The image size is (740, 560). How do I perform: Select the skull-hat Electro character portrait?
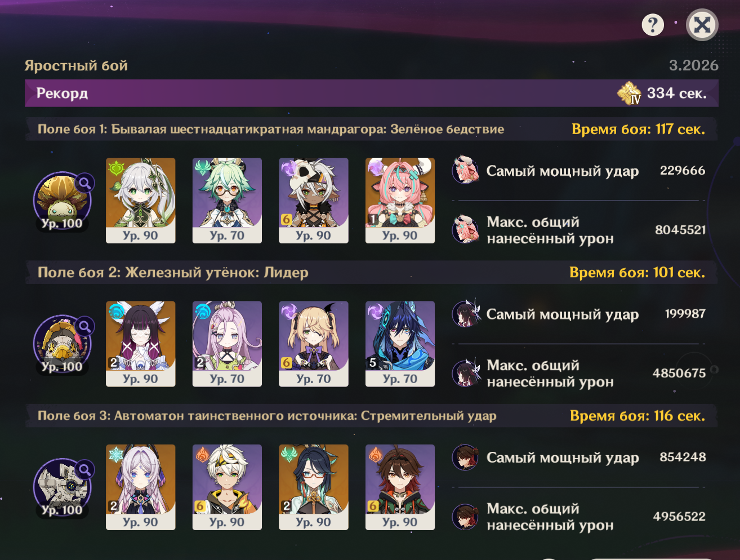(314, 201)
